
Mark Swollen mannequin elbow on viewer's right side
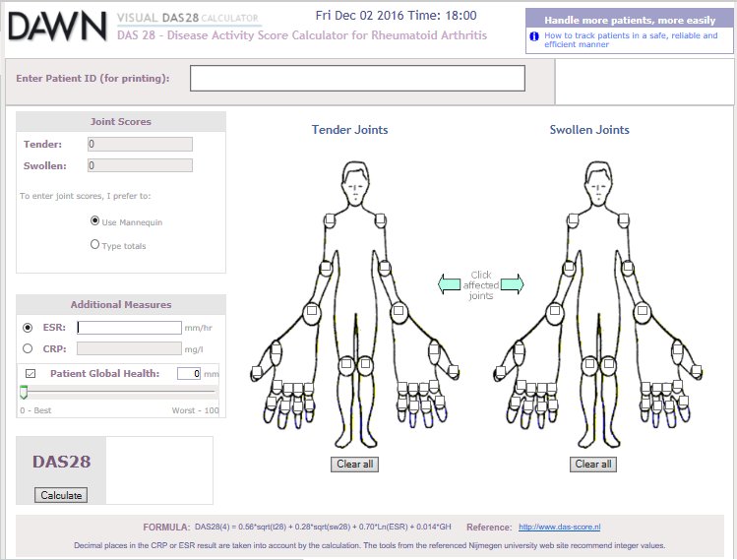(x=628, y=268)
